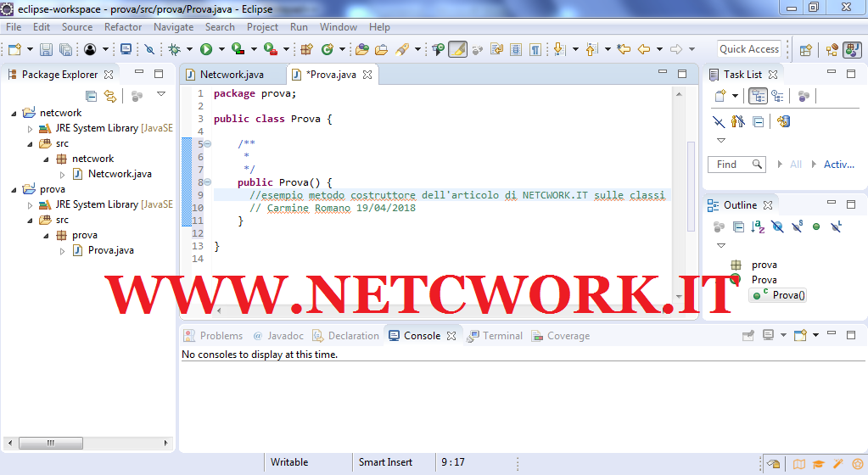868x475 pixels.
Task: Click the Writable status bar entry
Action: point(289,462)
